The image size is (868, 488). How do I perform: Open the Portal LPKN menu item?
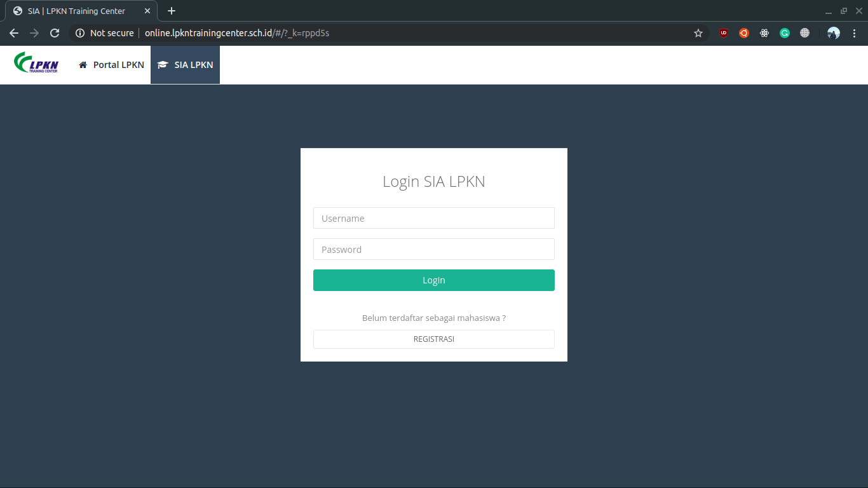tap(111, 65)
